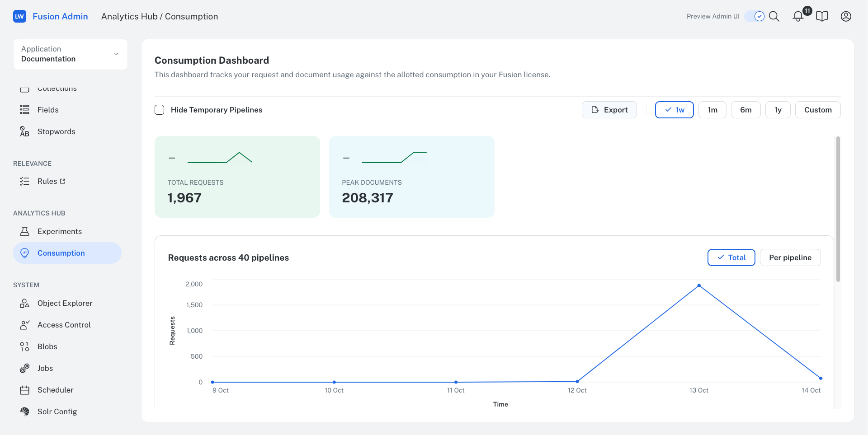Image resolution: width=868 pixels, height=435 pixels.
Task: Click the Jobs gears icon
Action: [x=24, y=368]
